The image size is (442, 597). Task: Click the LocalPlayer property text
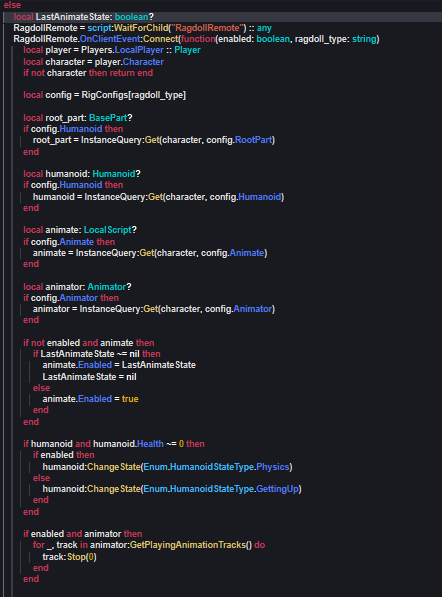point(139,50)
